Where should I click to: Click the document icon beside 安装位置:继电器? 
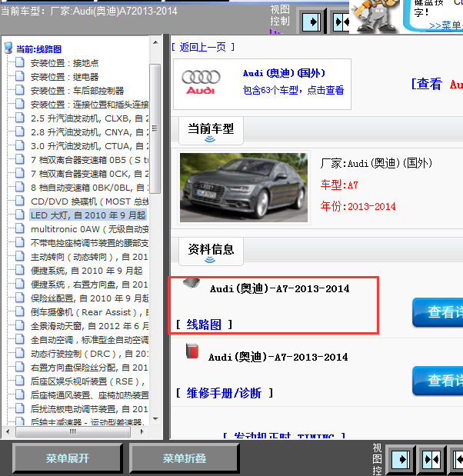(x=20, y=76)
